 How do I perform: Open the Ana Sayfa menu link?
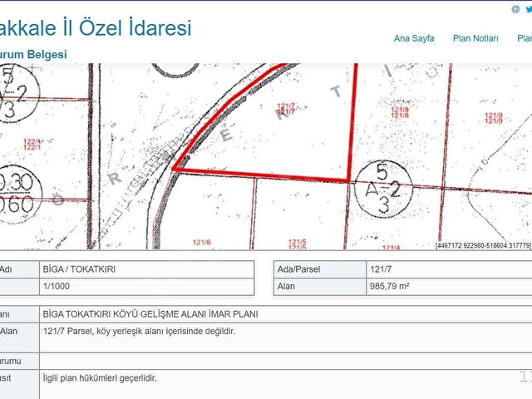pos(414,38)
